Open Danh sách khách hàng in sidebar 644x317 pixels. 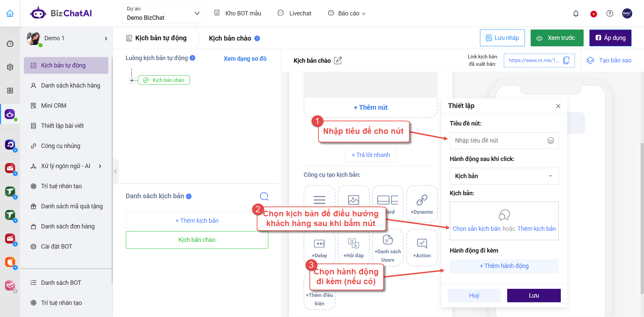[66, 86]
